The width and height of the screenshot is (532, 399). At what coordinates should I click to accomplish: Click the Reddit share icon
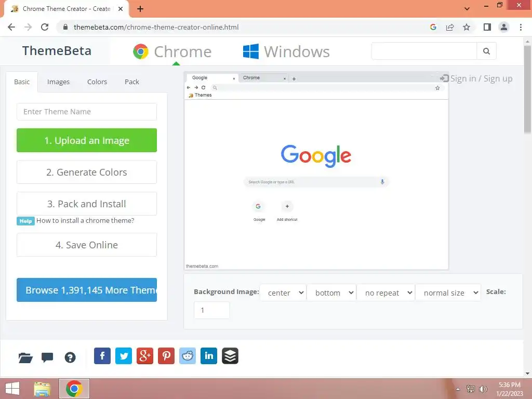(x=187, y=356)
